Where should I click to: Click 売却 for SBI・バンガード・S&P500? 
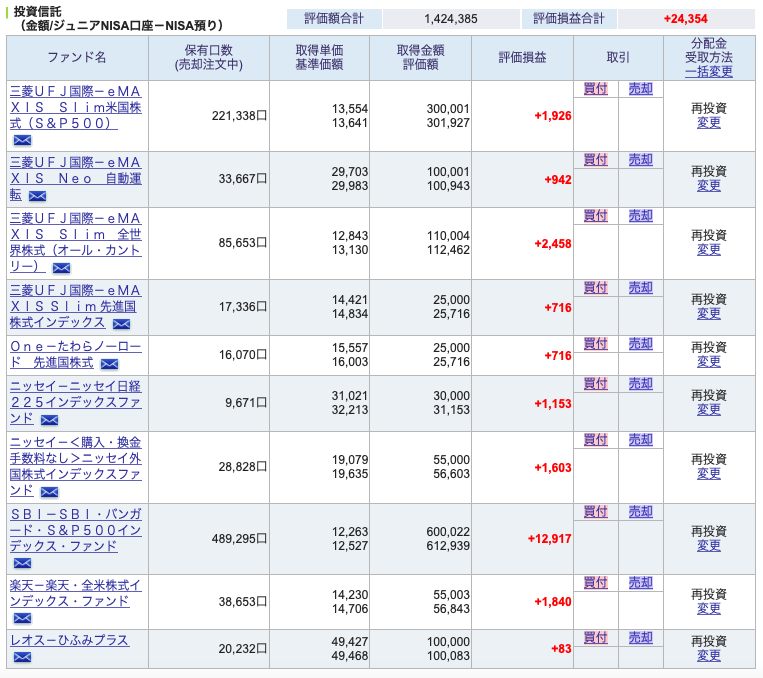(x=640, y=512)
